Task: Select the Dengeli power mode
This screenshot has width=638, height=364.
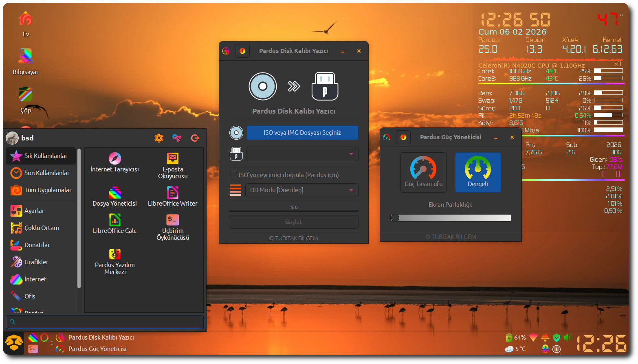Action: click(477, 172)
